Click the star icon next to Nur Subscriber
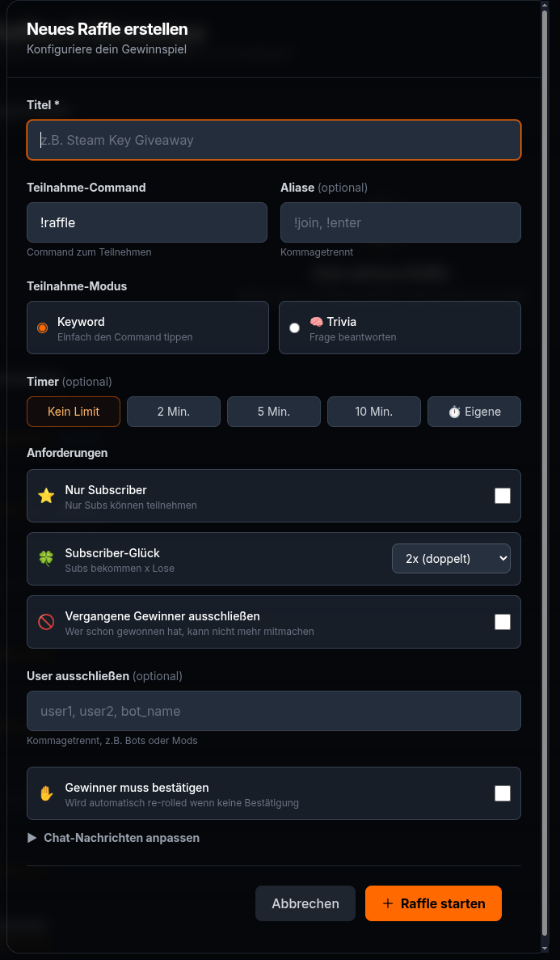560x960 pixels. (x=46, y=496)
